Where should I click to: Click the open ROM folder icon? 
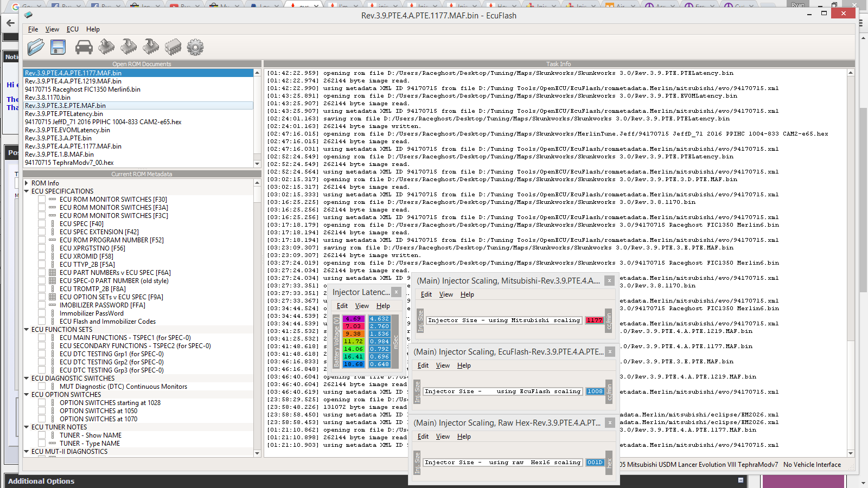[x=36, y=47]
